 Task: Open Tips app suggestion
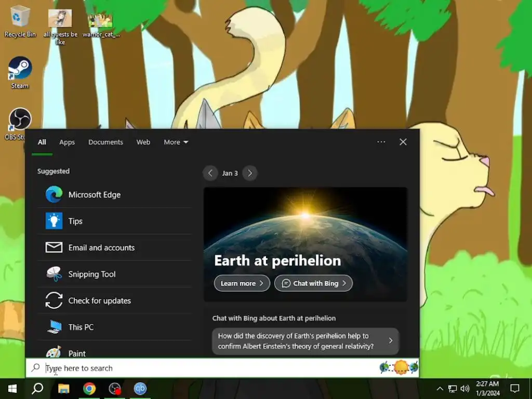(x=115, y=221)
